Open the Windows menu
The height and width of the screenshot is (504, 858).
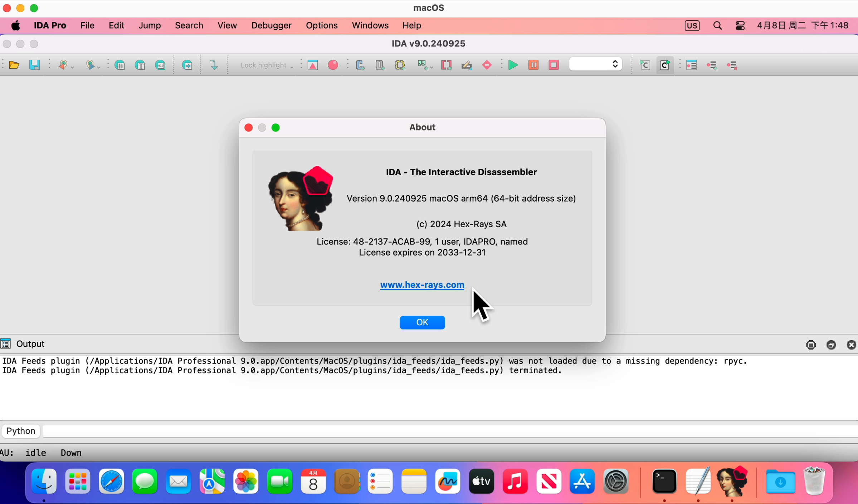click(370, 25)
